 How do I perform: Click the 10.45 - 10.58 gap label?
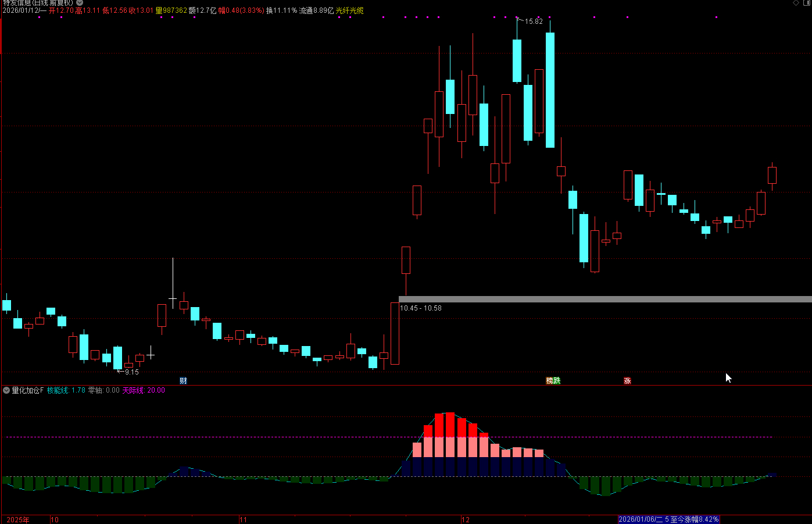[x=421, y=308]
